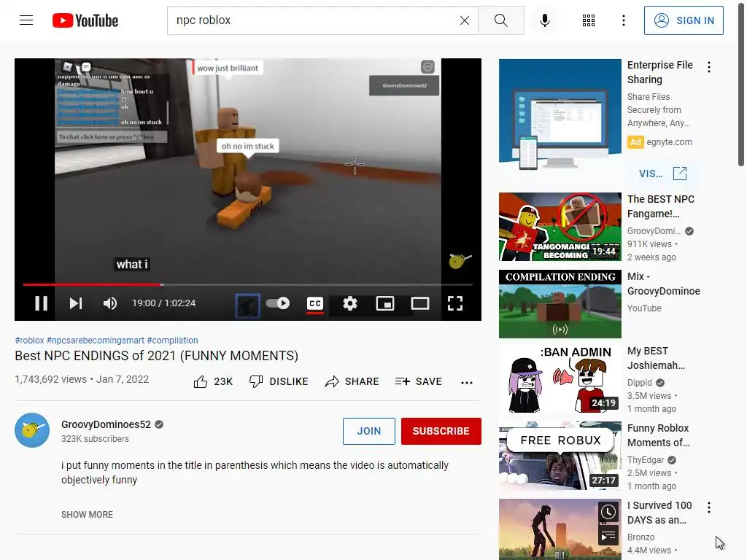Enter full screen mode

[455, 303]
